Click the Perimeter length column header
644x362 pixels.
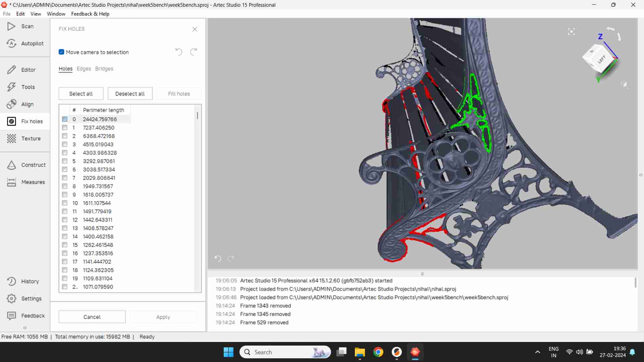(103, 110)
